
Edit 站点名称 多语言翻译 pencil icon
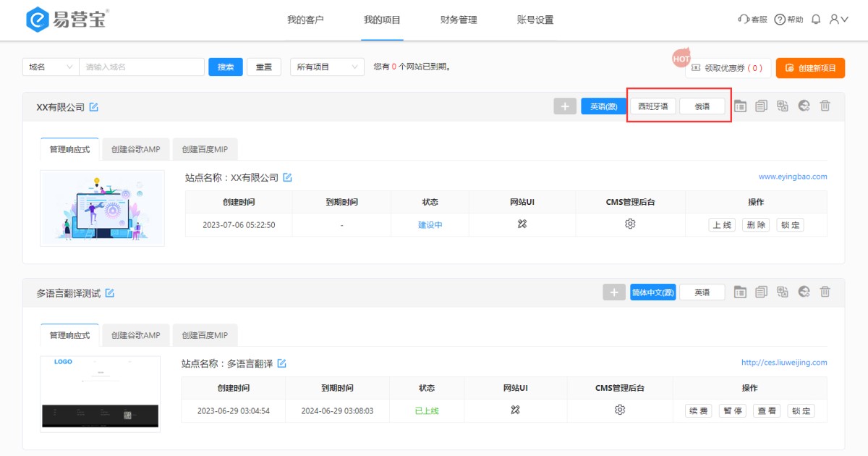(282, 363)
